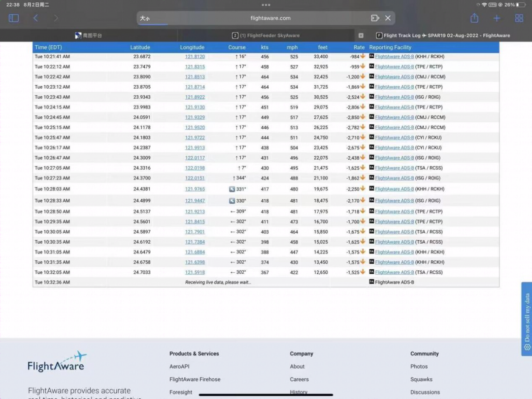Open the Squawks community link
Image resolution: width=532 pixels, height=399 pixels.
coord(421,380)
